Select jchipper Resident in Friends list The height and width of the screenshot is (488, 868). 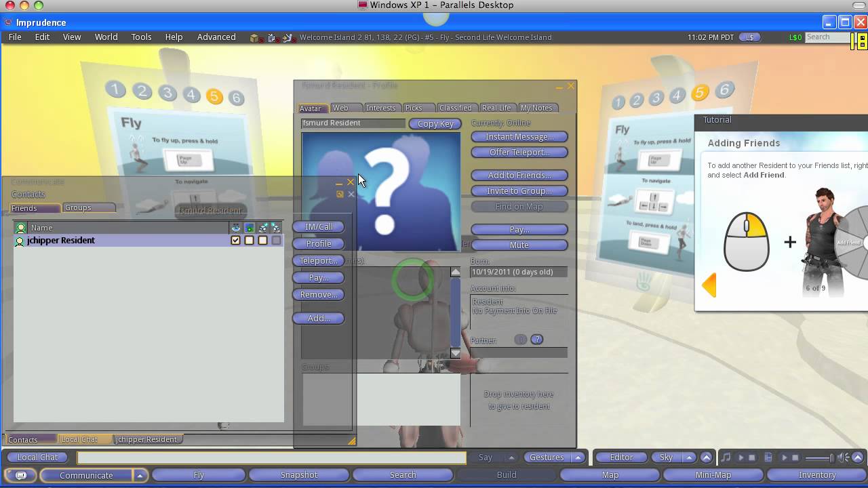[x=149, y=241]
